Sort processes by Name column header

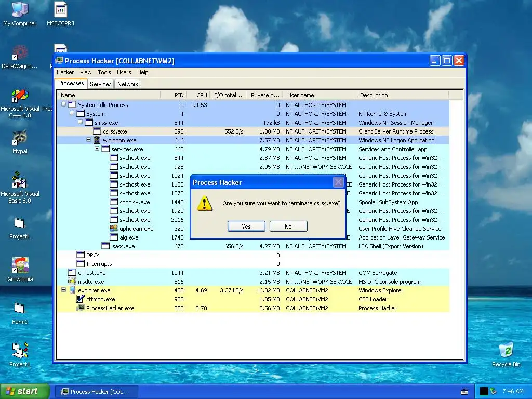click(x=109, y=95)
